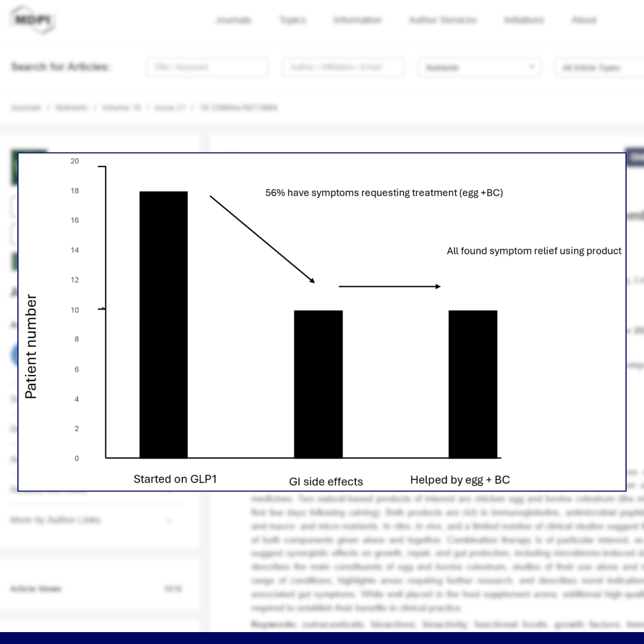Viewport: 644px width, 644px height.
Task: Open the About menu item
Action: [584, 20]
